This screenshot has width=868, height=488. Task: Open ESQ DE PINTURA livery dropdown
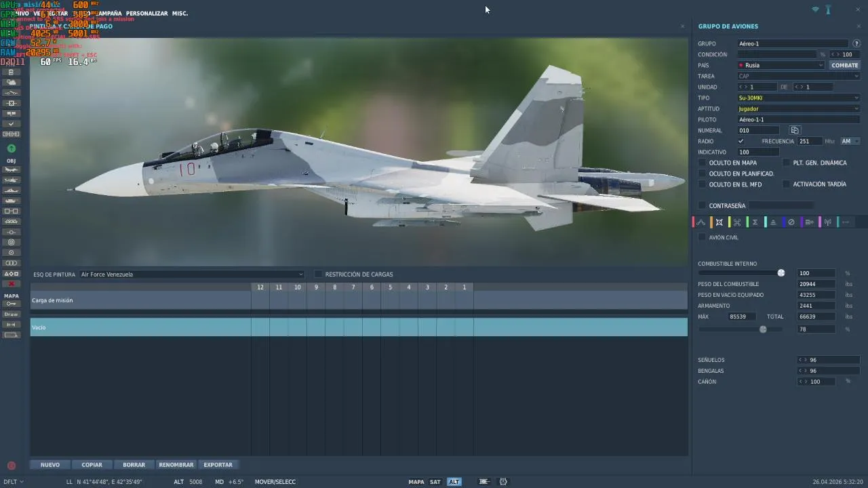point(191,274)
